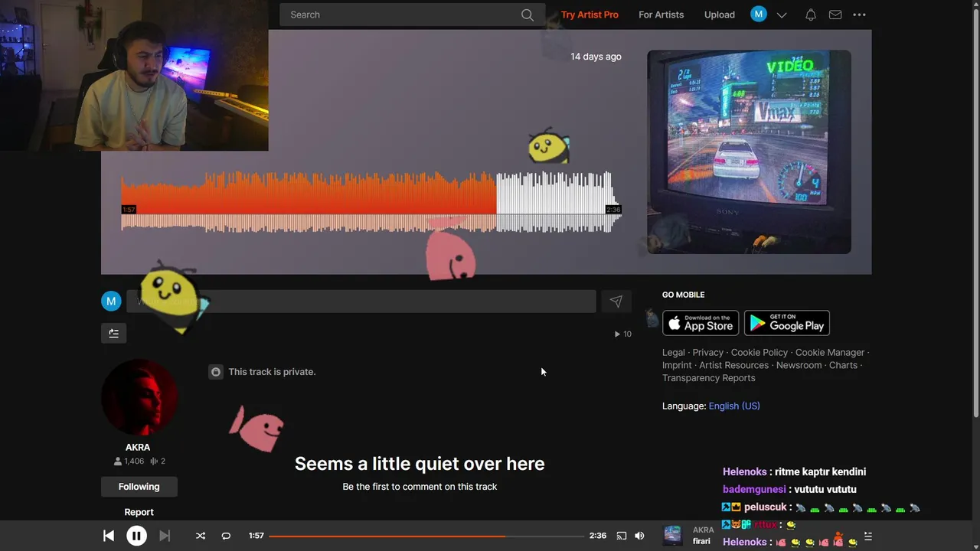Open the Charts footer link

[x=843, y=365]
